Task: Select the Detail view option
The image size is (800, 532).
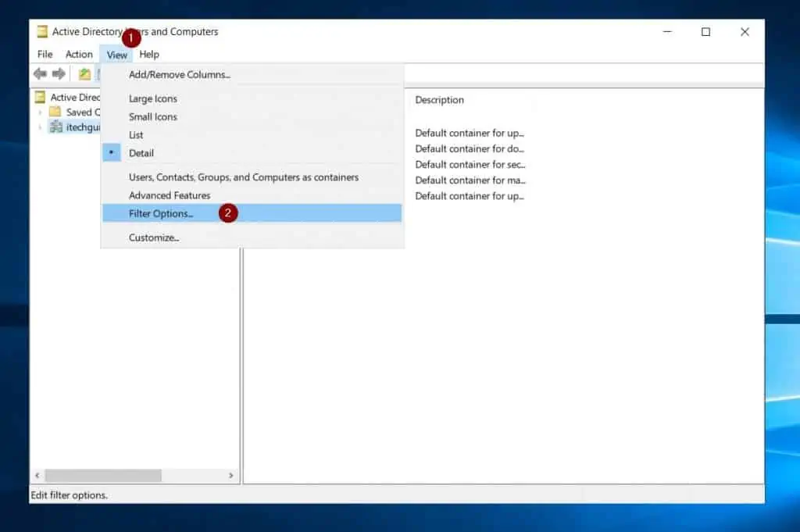Action: pyautogui.click(x=252, y=153)
